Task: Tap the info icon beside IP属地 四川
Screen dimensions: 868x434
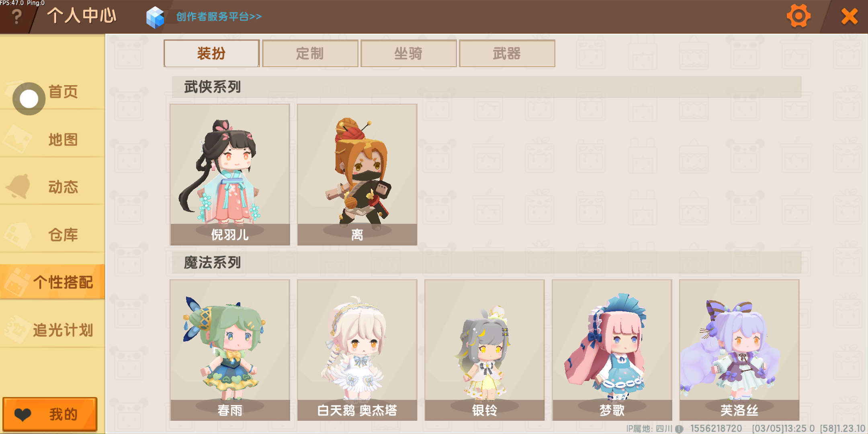Action: point(679,429)
